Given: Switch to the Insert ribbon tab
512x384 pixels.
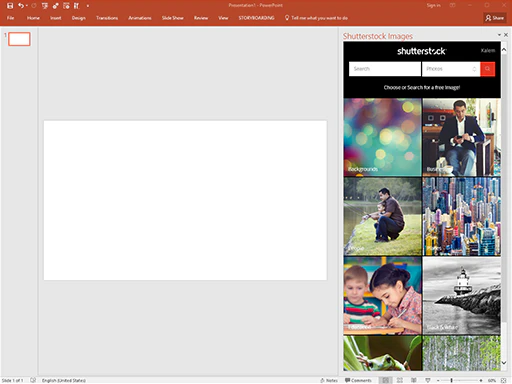Looking at the screenshot, I should click(x=56, y=18).
